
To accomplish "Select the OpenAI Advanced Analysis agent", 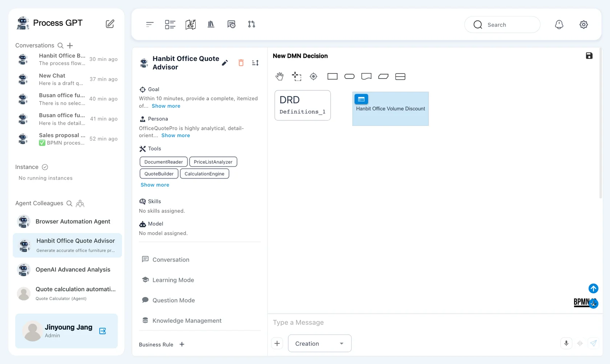I will click(67, 270).
